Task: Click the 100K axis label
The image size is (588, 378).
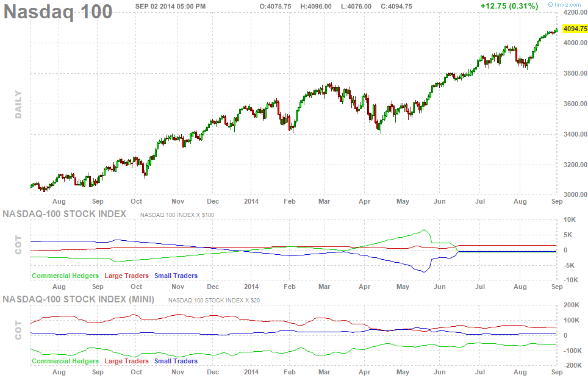Action: [x=572, y=320]
